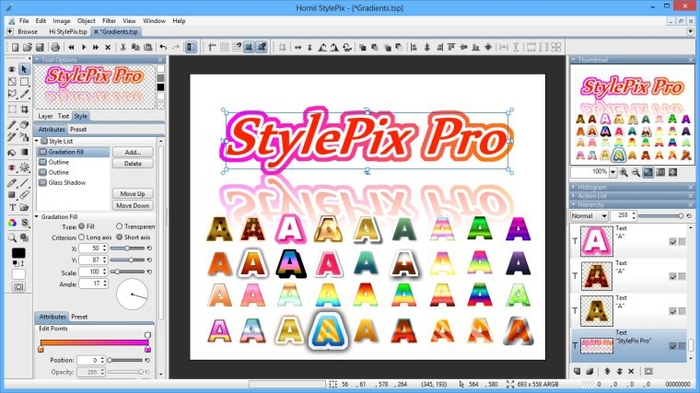700x393 pixels.
Task: Click the Cut scissors toolbar icon
Action: [123, 47]
